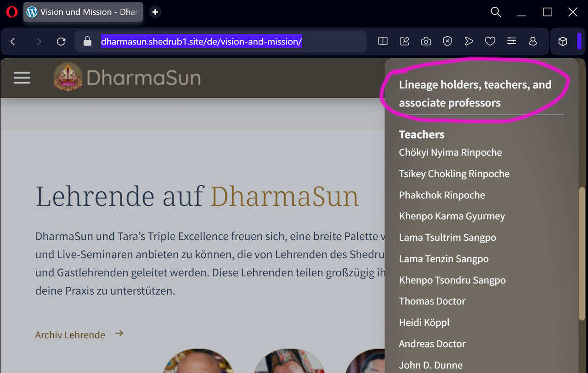The image size is (588, 373).
Task: Click the purple sidebar strip toggle
Action: (x=579, y=42)
